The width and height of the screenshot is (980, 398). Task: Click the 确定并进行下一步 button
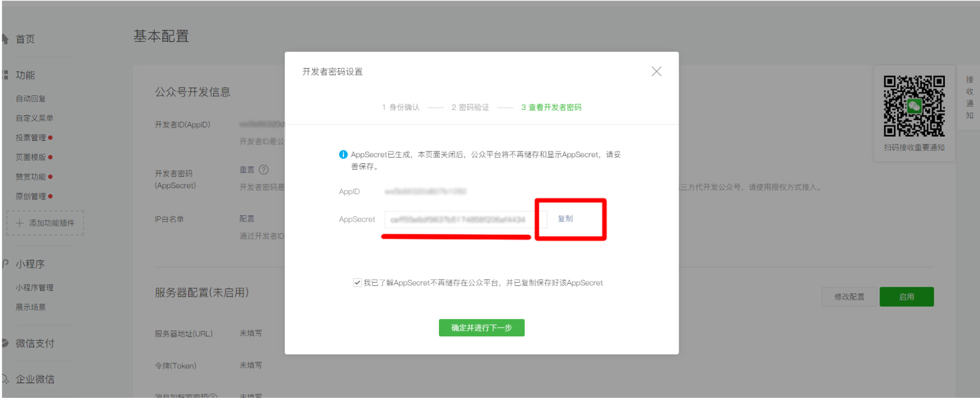(481, 328)
